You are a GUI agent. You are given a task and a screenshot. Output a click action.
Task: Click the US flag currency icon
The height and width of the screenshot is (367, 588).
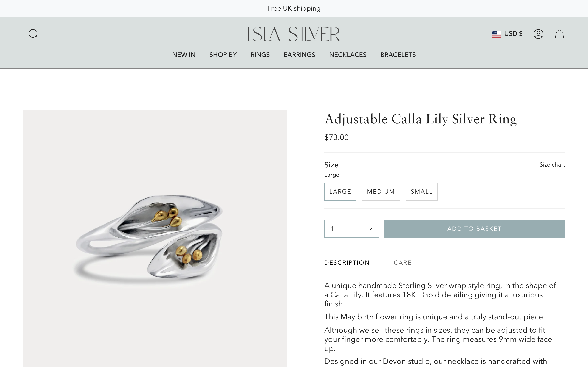pos(496,34)
